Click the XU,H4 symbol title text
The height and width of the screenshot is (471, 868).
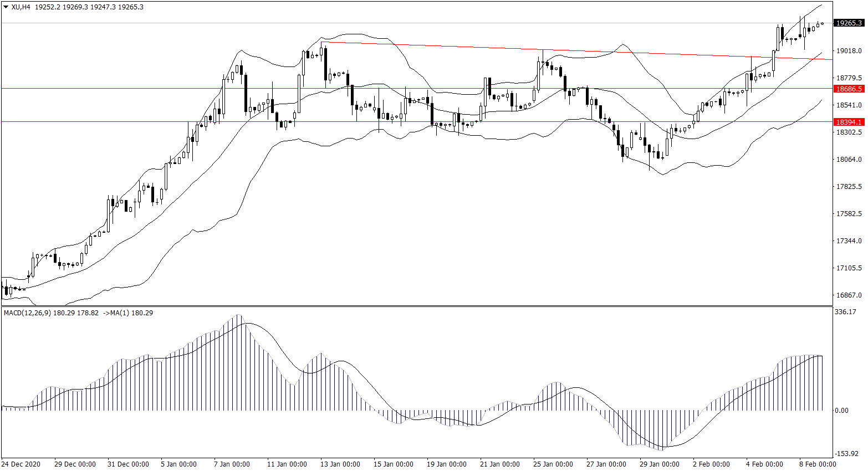coord(21,7)
